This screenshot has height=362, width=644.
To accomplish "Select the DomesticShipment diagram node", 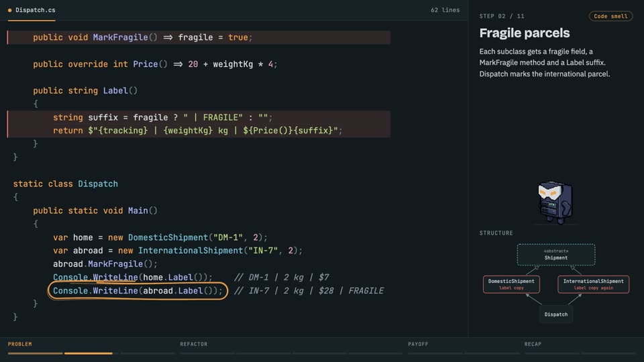I will (x=511, y=284).
